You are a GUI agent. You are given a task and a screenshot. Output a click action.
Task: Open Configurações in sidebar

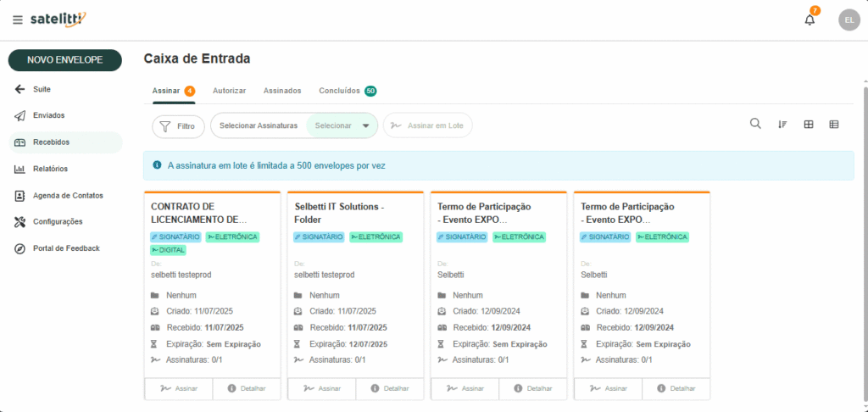58,222
